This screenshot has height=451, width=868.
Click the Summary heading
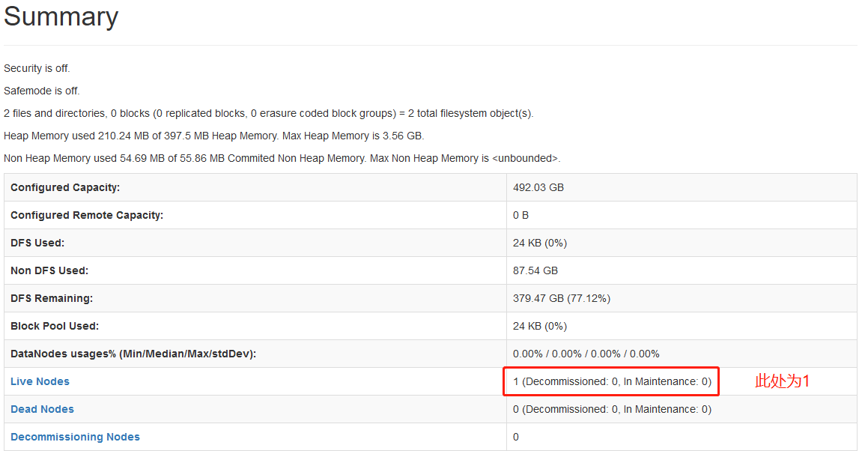click(x=61, y=16)
